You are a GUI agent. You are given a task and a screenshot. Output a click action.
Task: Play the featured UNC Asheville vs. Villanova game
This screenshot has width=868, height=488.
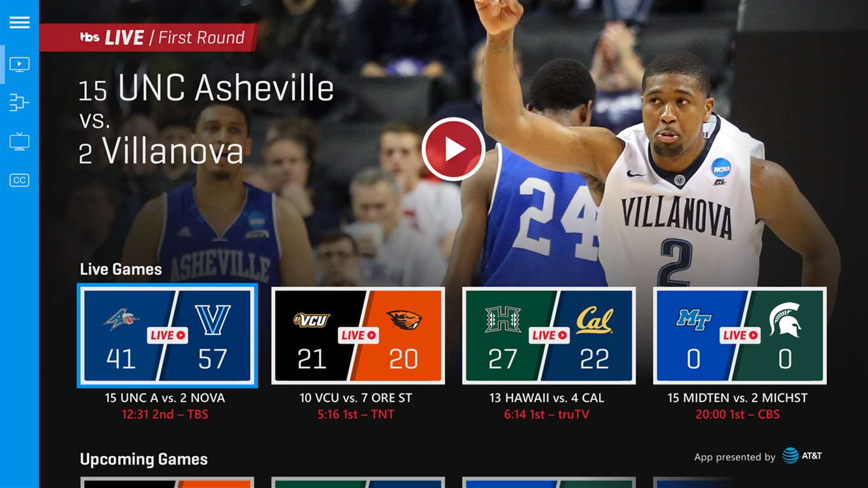pyautogui.click(x=453, y=149)
